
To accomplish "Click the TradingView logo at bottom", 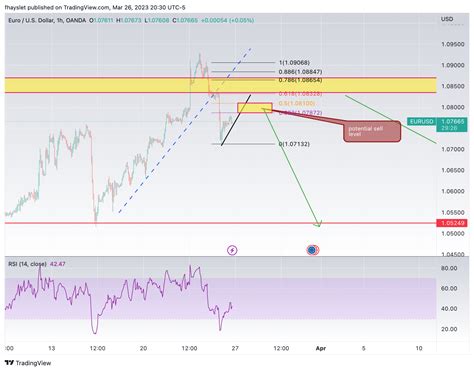I will pos(28,363).
